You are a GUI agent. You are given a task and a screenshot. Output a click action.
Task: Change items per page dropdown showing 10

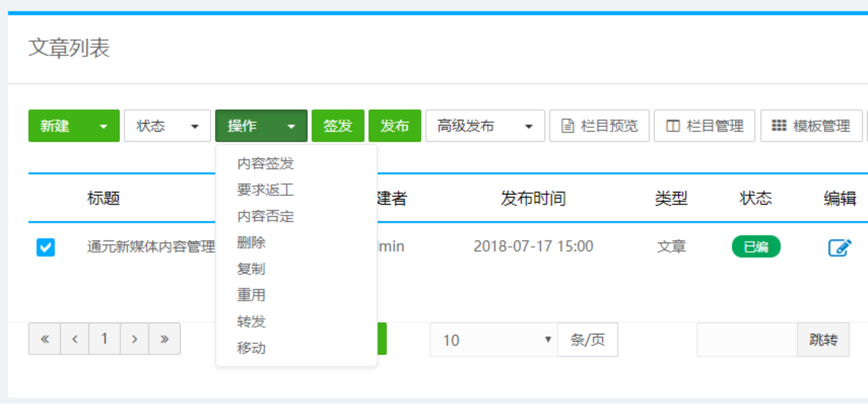[x=493, y=340]
